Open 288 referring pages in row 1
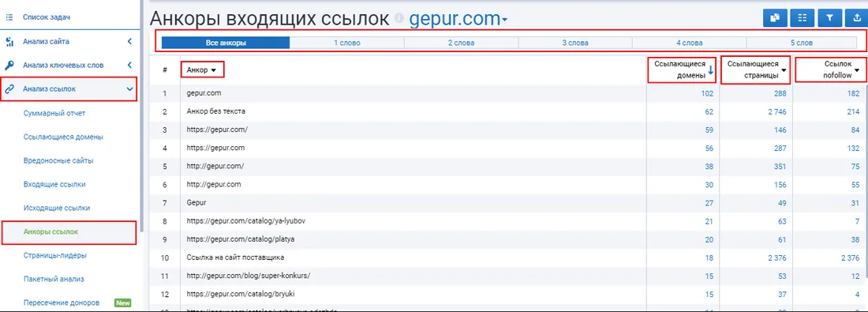Viewport: 868px width, 312px height. 780,94
